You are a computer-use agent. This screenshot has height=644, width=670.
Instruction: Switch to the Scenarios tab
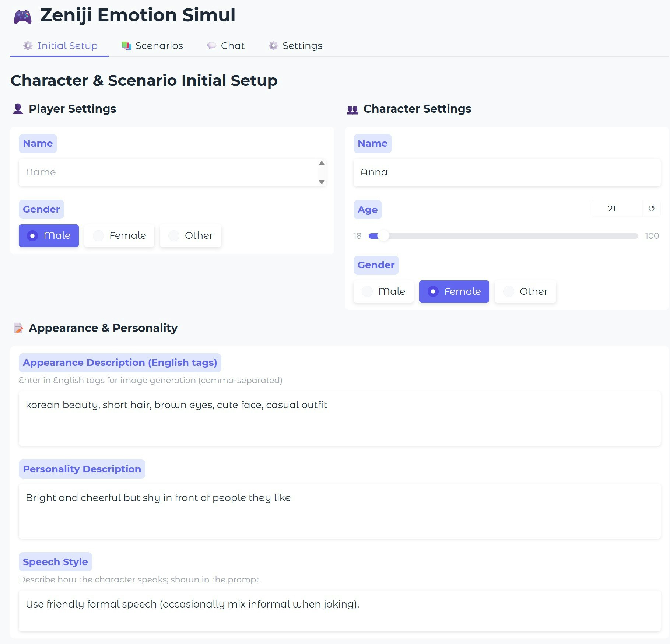click(152, 46)
